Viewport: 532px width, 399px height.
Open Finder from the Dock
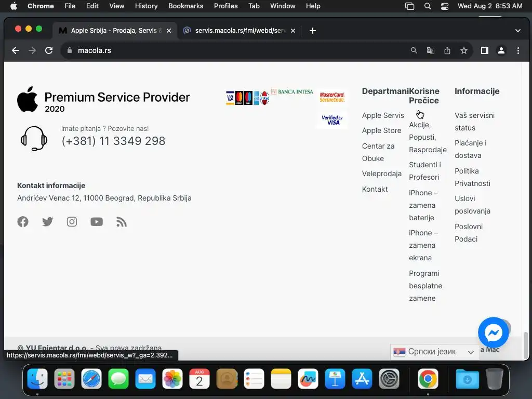click(37, 379)
